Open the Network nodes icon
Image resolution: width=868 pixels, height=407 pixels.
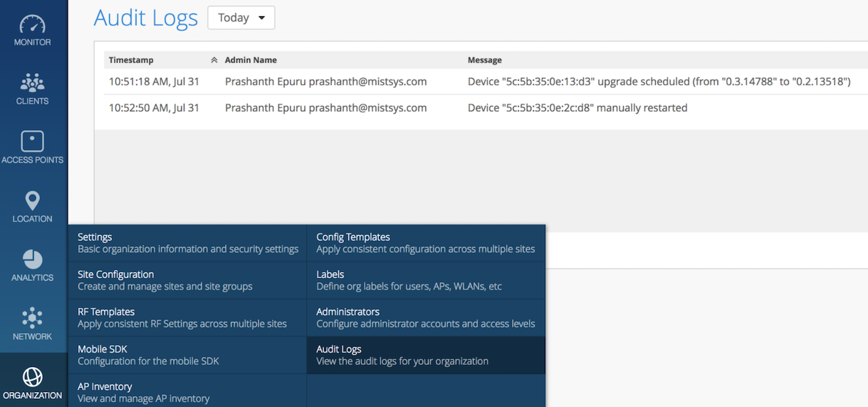tap(33, 318)
